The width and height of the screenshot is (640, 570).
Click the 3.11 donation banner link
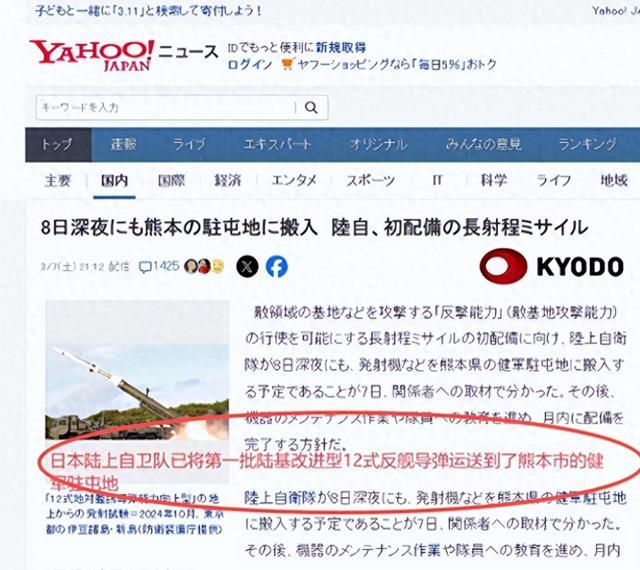pos(148,10)
